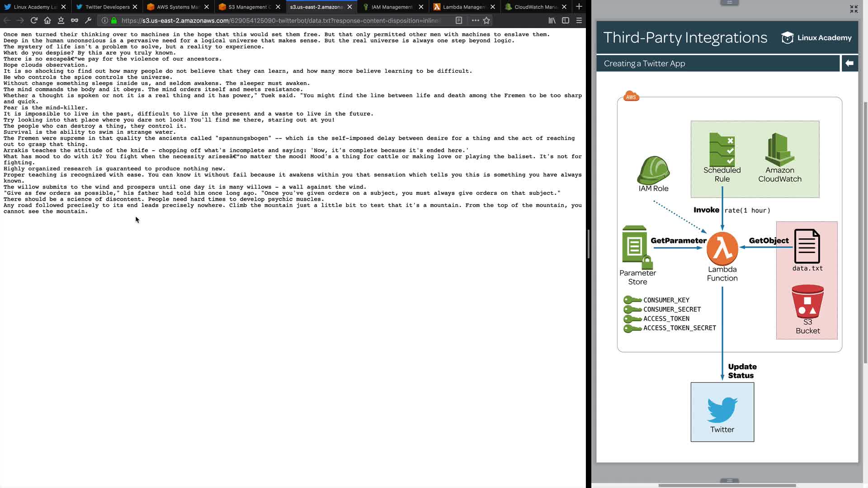Click the URL address bar
The height and width of the screenshot is (488, 868).
coord(280,20)
